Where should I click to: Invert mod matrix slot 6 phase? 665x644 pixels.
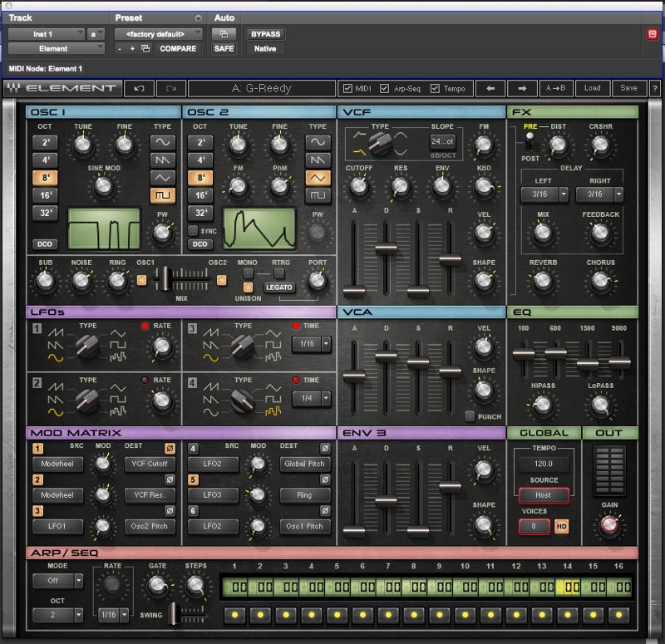click(x=325, y=511)
